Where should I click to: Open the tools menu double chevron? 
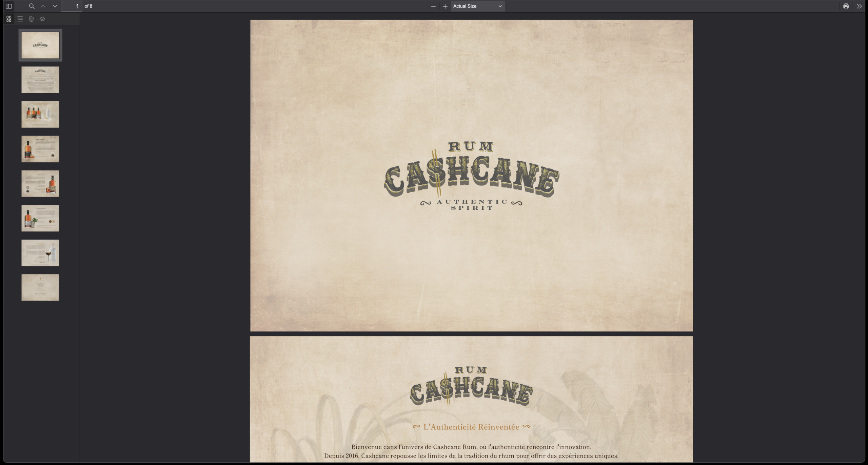point(859,6)
